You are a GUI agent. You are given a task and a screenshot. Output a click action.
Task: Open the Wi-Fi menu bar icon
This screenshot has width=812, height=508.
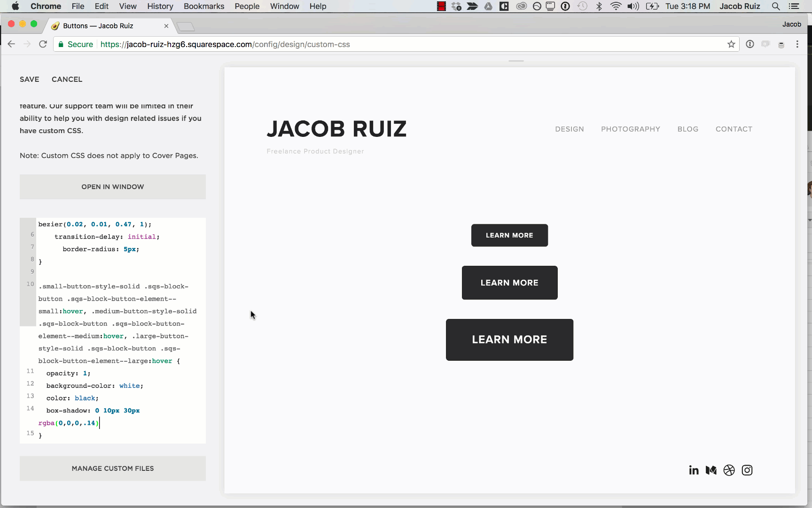615,6
